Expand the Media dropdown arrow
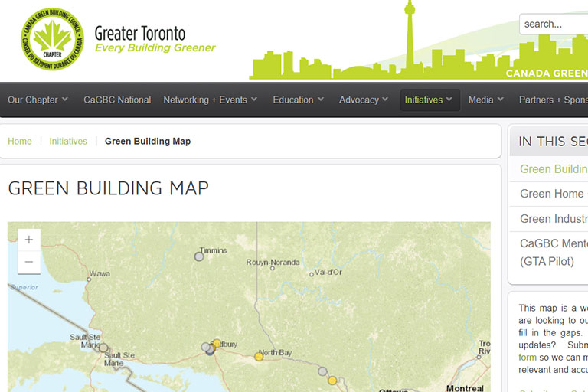The image size is (588, 392). (x=500, y=100)
